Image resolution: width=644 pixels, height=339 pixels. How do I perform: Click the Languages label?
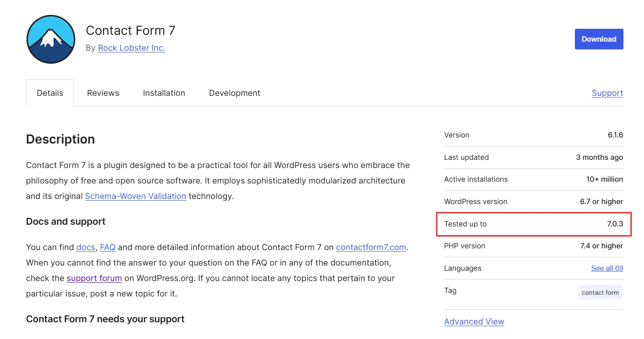[x=463, y=268]
